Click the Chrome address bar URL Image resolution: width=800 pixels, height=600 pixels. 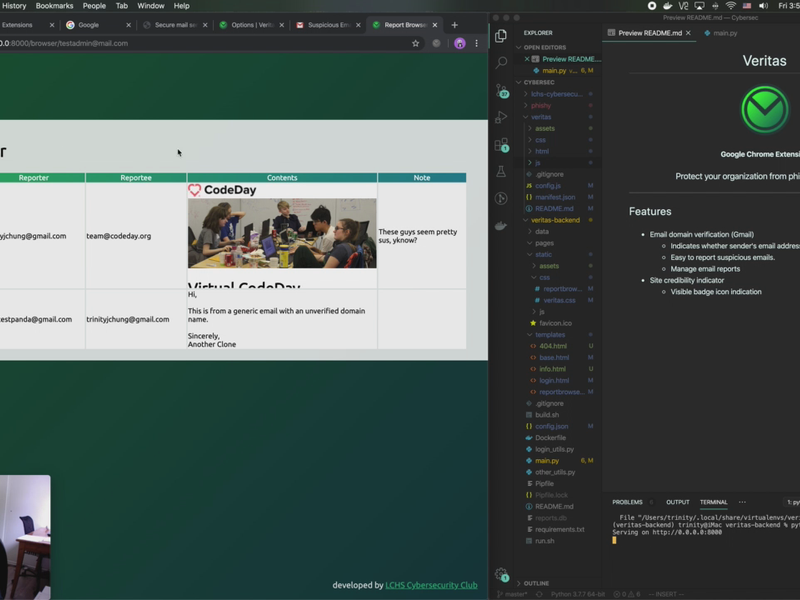pyautogui.click(x=64, y=43)
